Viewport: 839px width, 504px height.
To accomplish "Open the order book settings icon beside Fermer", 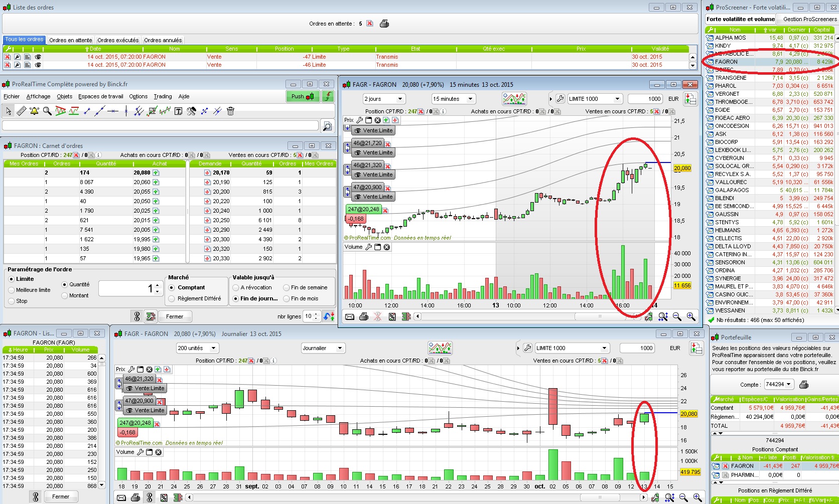I will (151, 316).
